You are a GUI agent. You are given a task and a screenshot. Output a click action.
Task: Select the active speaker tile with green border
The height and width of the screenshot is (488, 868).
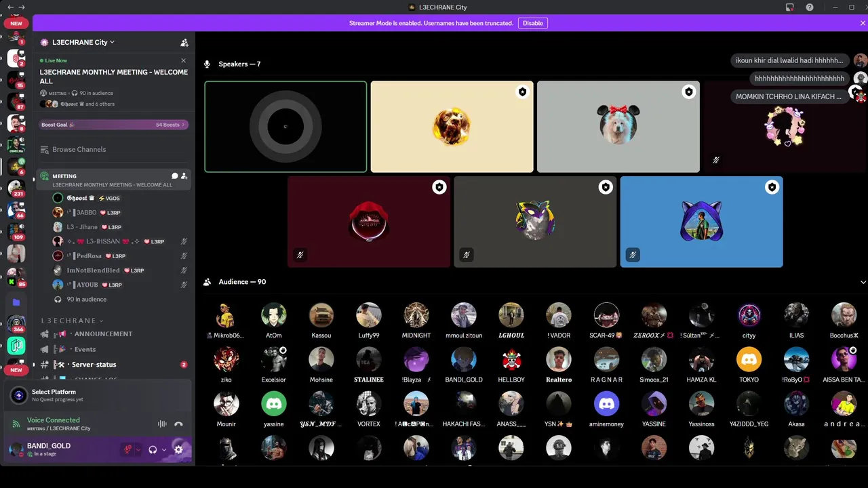(285, 127)
